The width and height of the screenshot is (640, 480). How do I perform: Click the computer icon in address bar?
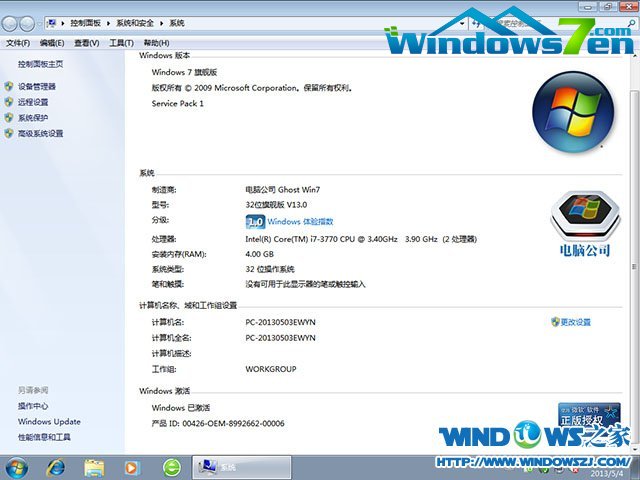click(x=51, y=23)
